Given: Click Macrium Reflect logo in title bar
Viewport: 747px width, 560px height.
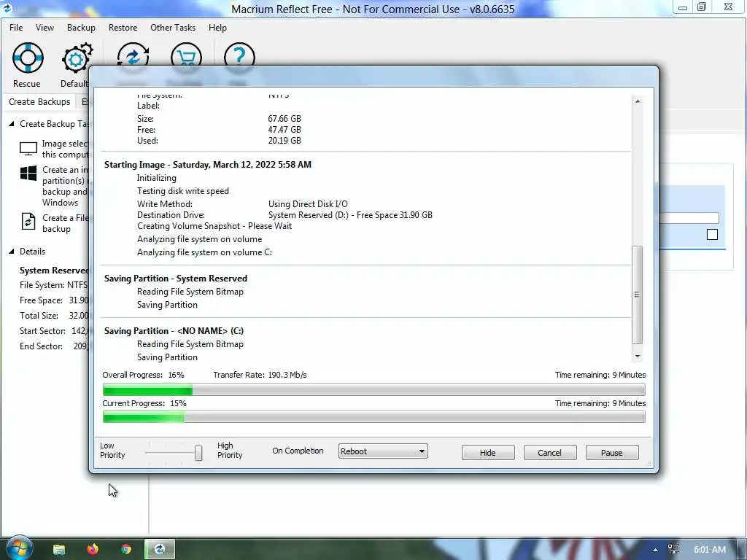Looking at the screenshot, I should (x=7, y=7).
